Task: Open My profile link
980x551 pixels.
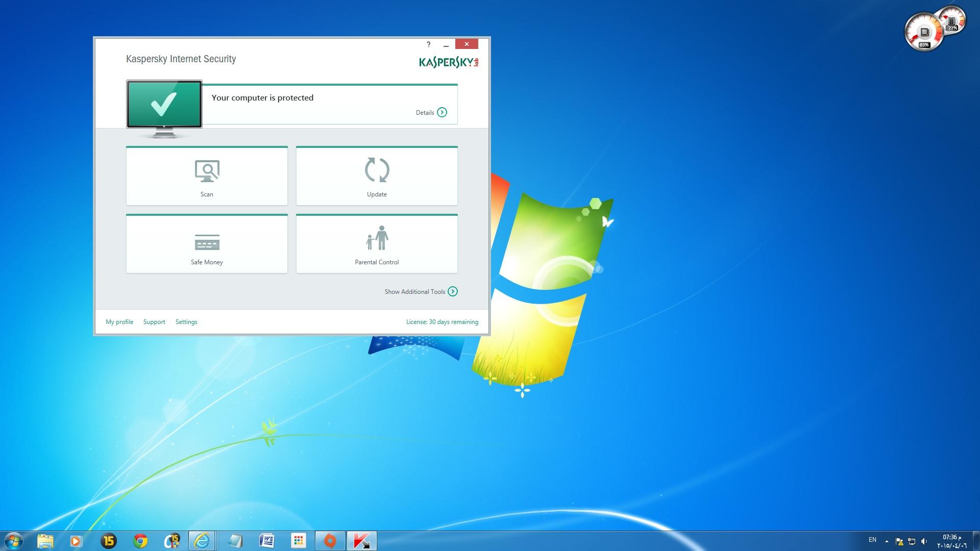Action: pyautogui.click(x=119, y=322)
